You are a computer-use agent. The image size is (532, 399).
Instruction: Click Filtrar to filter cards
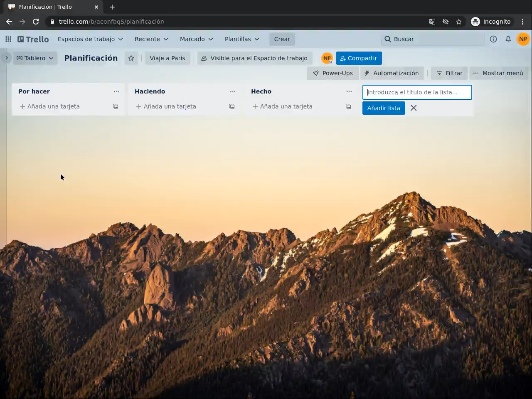pos(449,73)
